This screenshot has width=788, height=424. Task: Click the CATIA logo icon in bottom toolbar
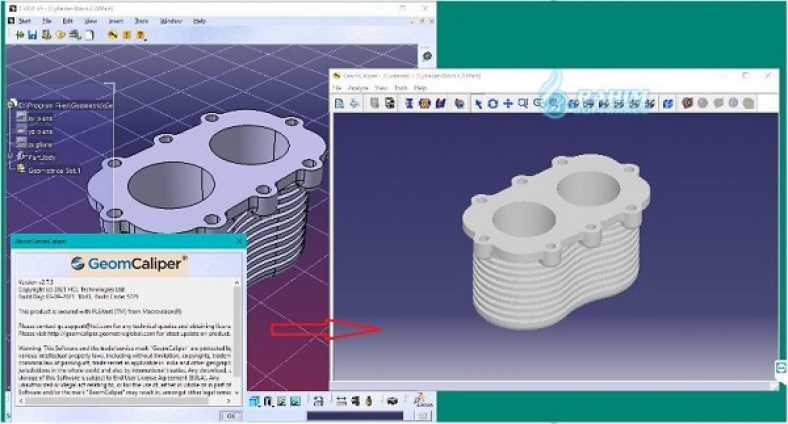coord(423,400)
